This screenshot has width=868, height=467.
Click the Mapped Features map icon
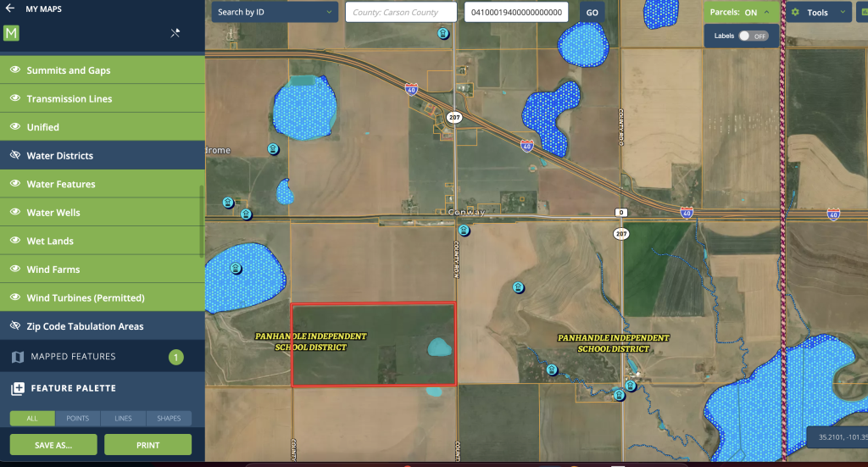18,357
